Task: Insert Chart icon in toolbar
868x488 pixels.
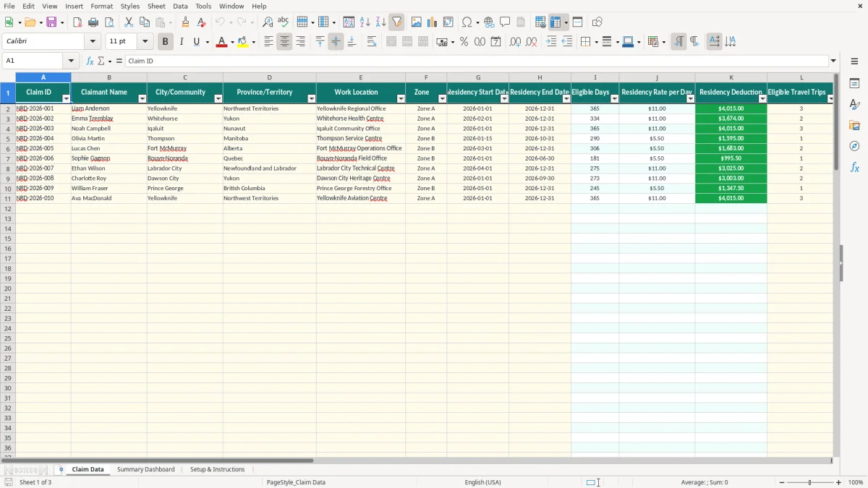Action: coord(433,22)
